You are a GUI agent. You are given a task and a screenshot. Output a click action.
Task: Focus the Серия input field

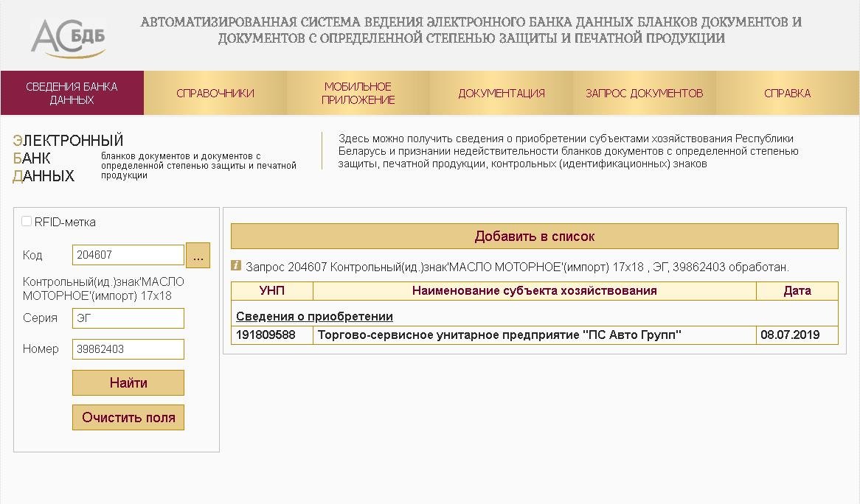128,318
